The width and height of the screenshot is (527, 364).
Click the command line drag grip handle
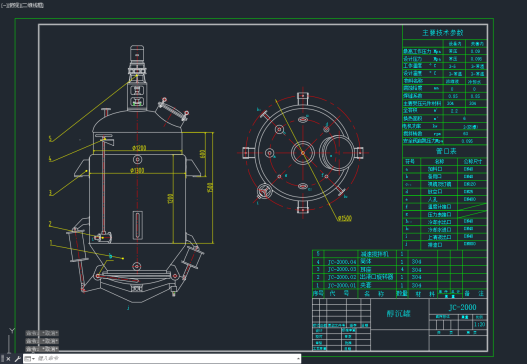click(x=3, y=359)
